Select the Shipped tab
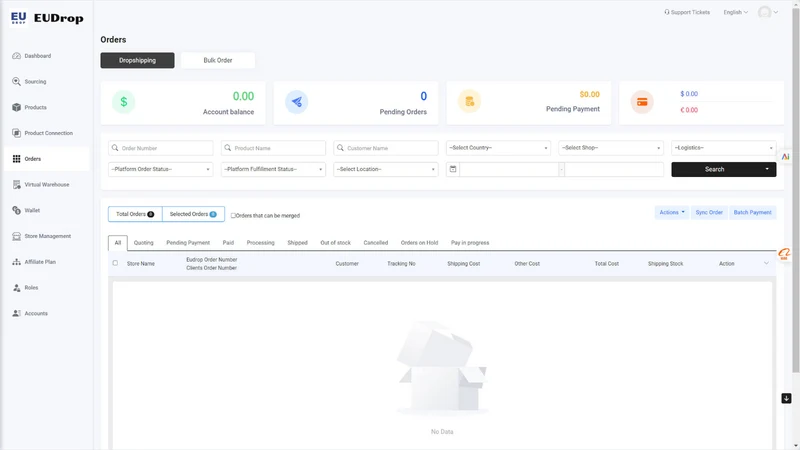The width and height of the screenshot is (800, 450). point(297,243)
